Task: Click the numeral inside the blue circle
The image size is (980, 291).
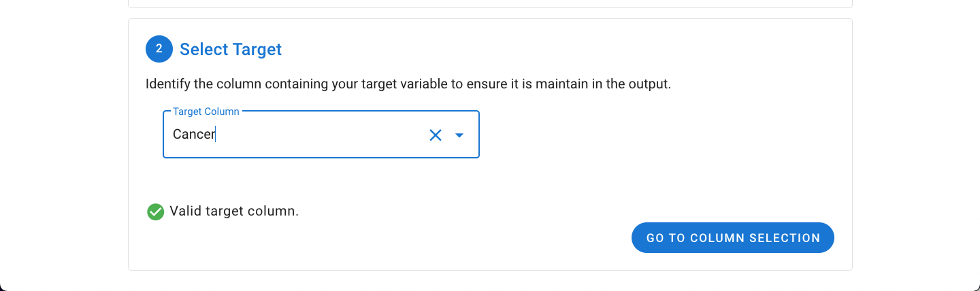Action: point(159,49)
